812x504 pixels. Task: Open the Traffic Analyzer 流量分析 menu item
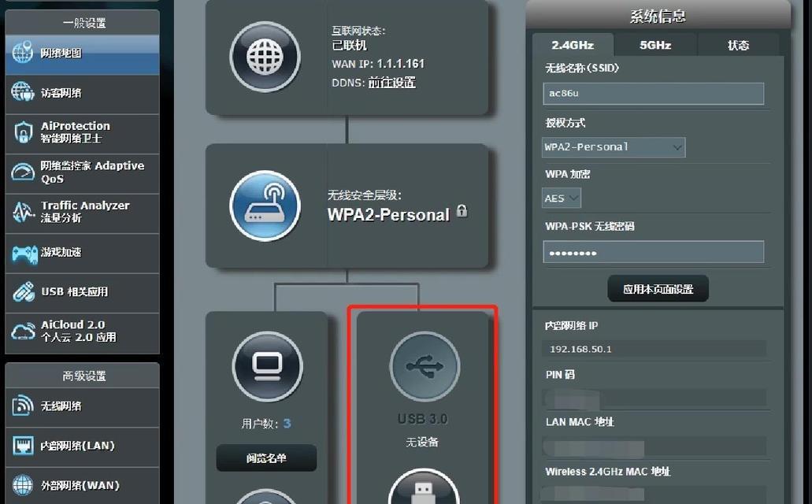point(83,213)
